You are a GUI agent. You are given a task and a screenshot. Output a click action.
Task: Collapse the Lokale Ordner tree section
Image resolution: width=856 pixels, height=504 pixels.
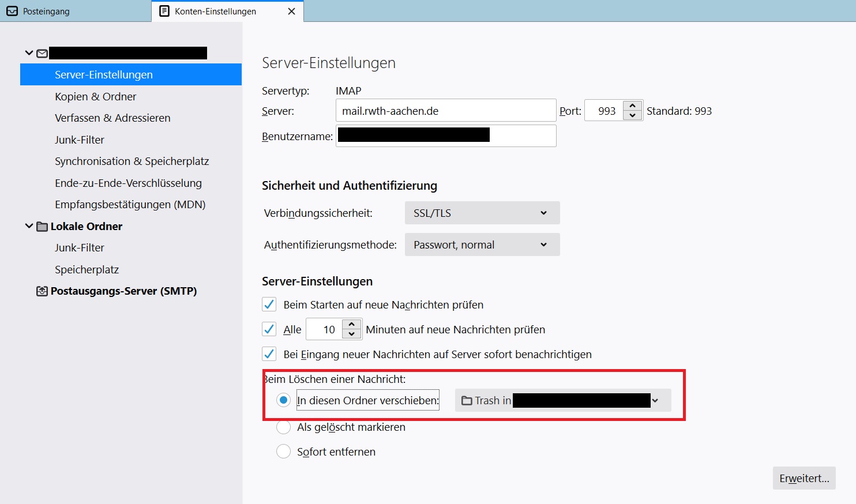pos(29,226)
